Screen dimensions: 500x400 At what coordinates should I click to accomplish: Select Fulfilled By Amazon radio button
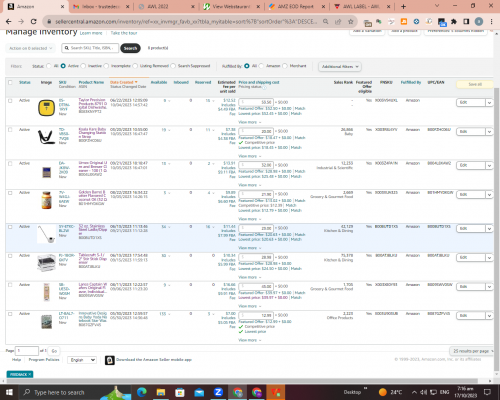[x=261, y=66]
